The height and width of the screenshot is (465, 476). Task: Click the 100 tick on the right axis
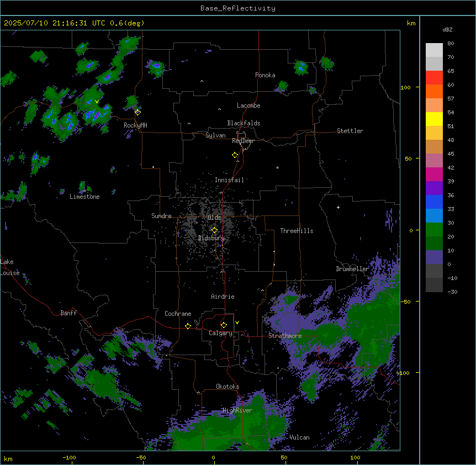[405, 87]
